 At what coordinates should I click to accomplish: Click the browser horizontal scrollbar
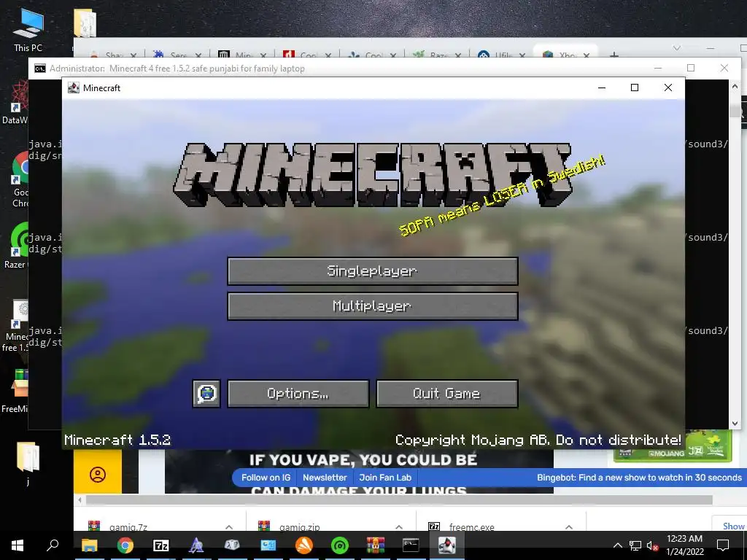399,500
